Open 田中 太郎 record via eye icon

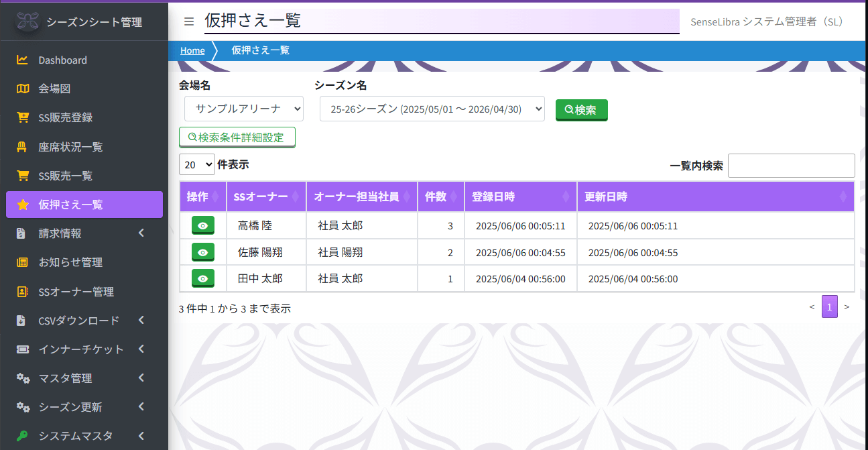pyautogui.click(x=202, y=278)
